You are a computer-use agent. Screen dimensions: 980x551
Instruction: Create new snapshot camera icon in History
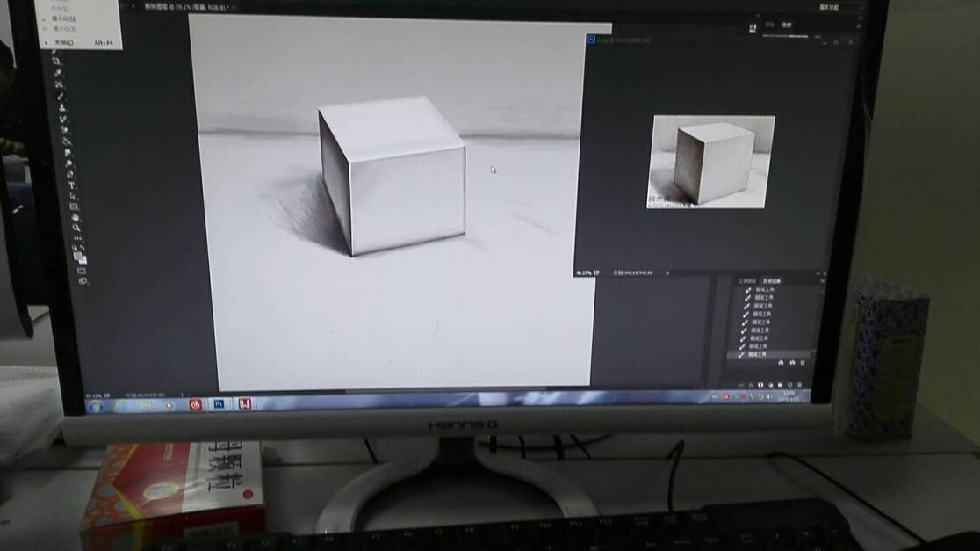(792, 363)
